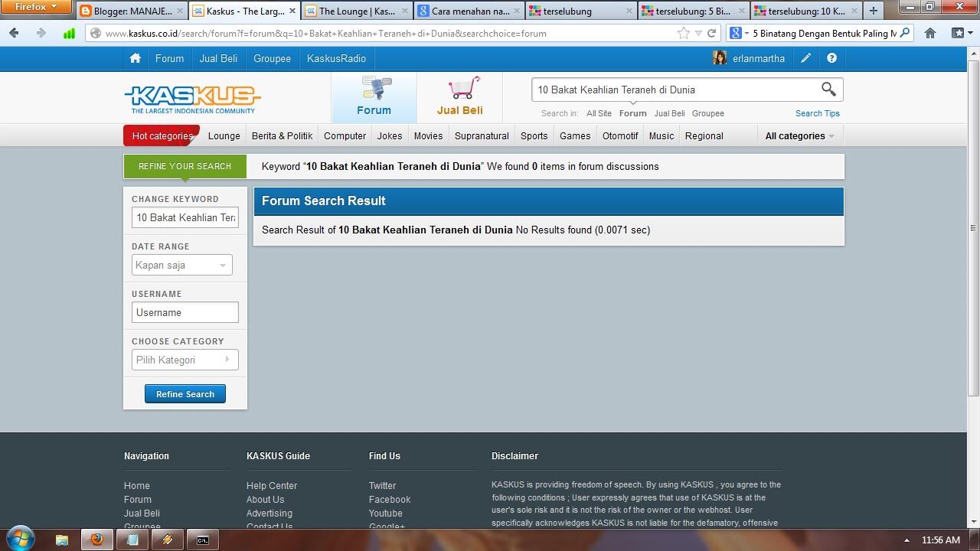Select Computer category
The width and height of the screenshot is (980, 551).
tap(345, 135)
